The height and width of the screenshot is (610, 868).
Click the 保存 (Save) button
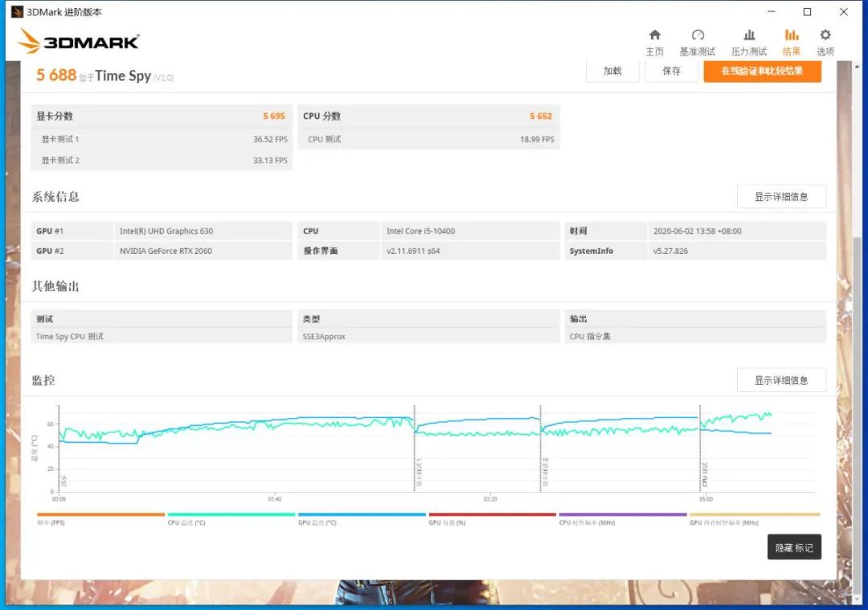671,71
